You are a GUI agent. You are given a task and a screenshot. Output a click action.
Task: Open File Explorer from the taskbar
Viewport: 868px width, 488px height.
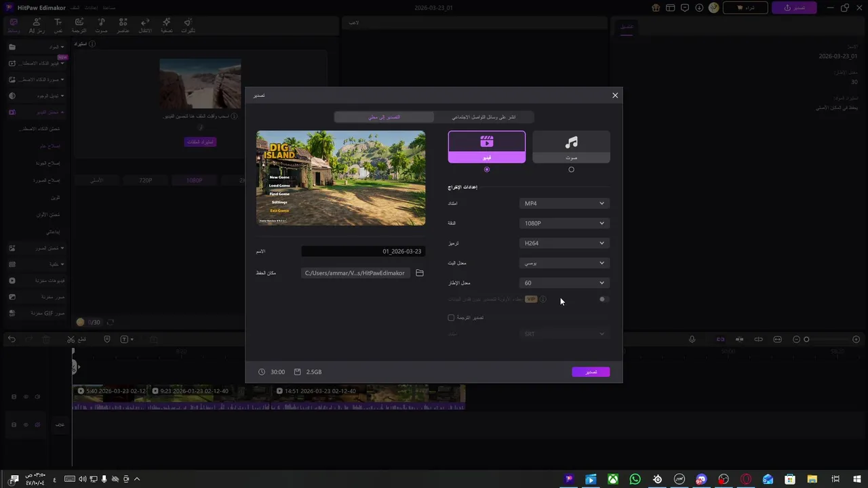(x=812, y=479)
